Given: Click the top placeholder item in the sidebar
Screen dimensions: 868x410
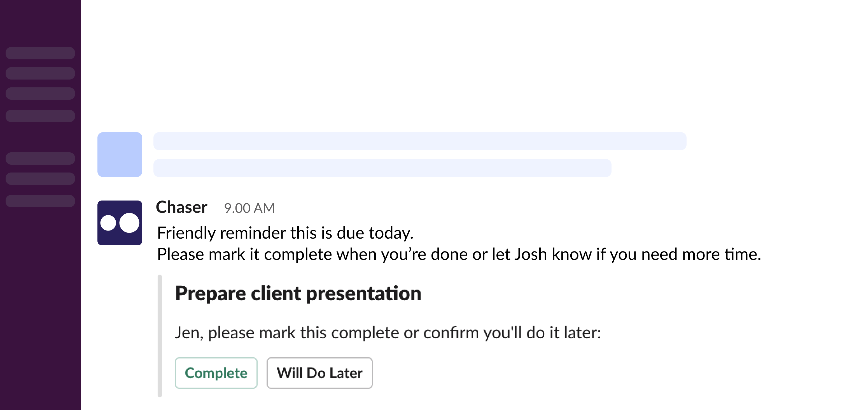Looking at the screenshot, I should (x=40, y=53).
